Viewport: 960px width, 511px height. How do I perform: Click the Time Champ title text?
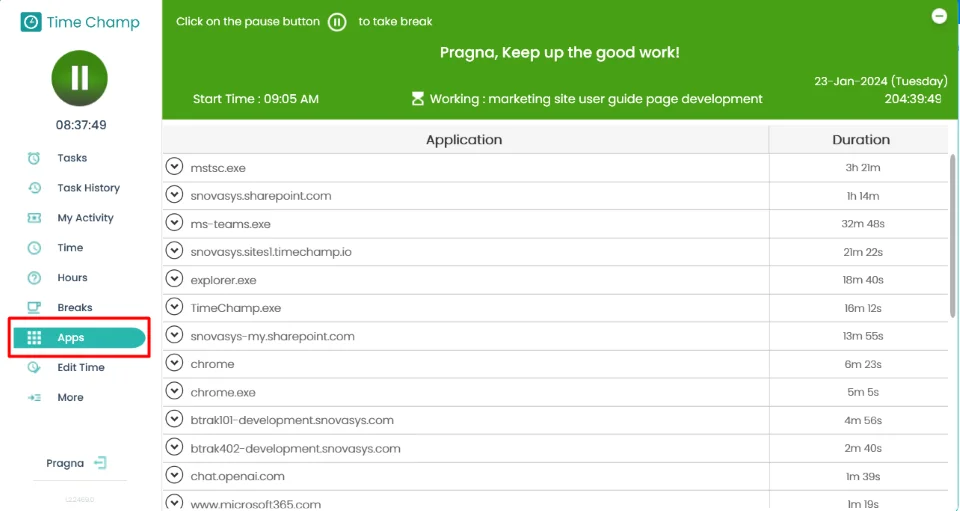tap(93, 22)
